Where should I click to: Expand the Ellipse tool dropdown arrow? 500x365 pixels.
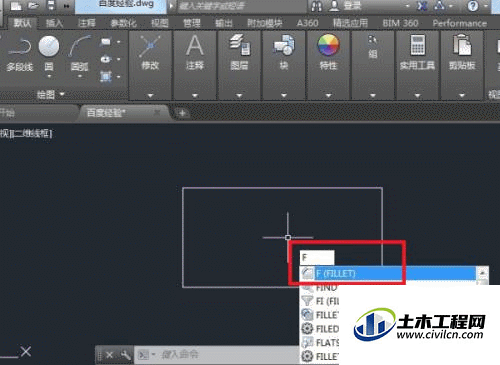pyautogui.click(x=118, y=59)
